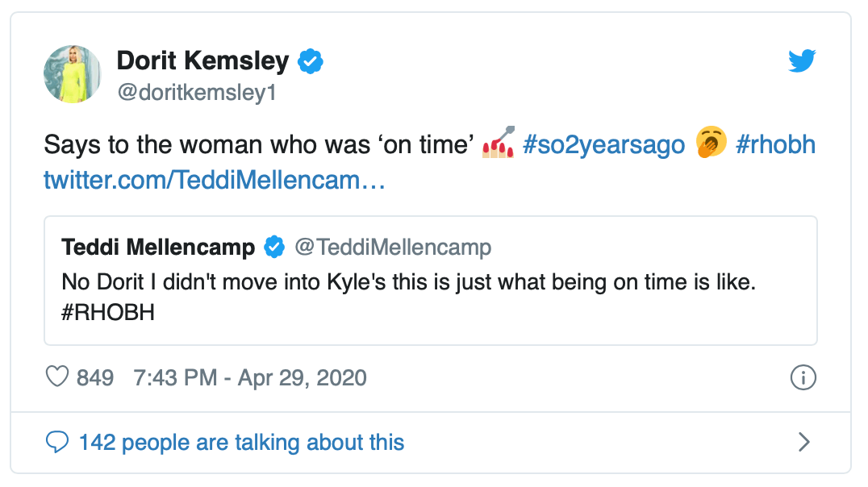Image resolution: width=868 pixels, height=487 pixels.
Task: Follow the twitter.com/TeddiMellencam… link
Action: click(214, 180)
